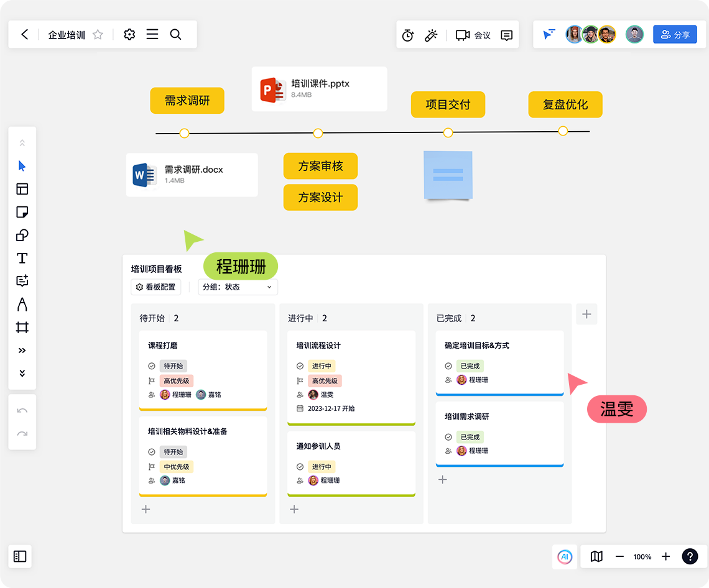Click timeline node above 方案审核
Image resolution: width=709 pixels, height=588 pixels.
318,134
